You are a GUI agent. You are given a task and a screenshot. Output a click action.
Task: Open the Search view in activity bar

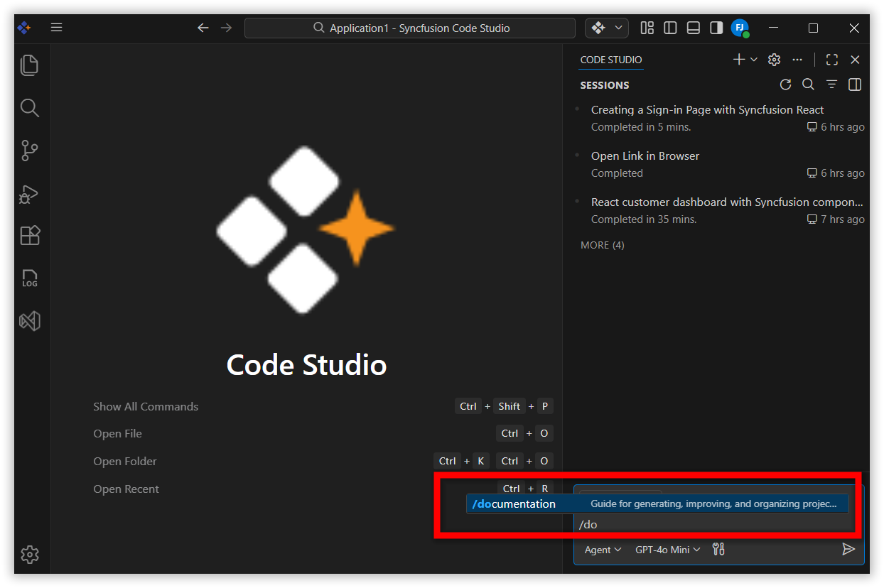click(x=29, y=108)
